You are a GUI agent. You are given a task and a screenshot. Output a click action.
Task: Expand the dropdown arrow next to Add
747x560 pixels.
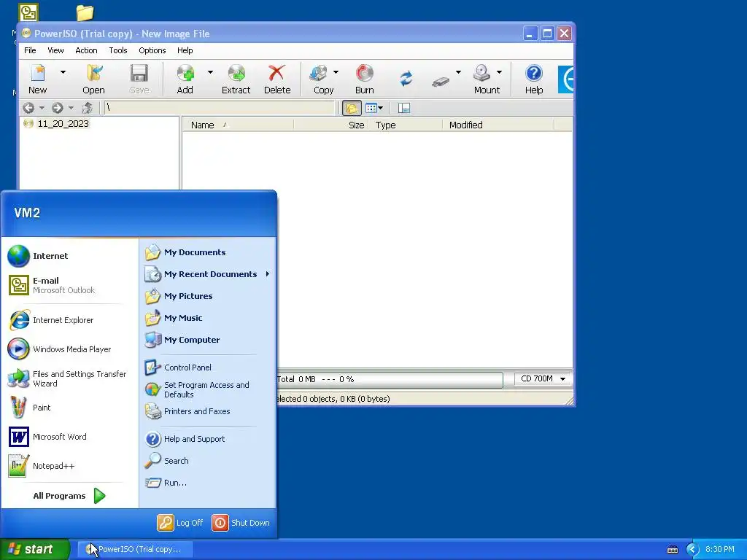coord(210,72)
